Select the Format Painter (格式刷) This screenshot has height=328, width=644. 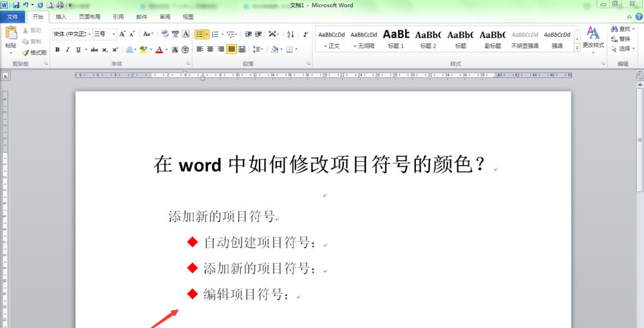tap(34, 53)
